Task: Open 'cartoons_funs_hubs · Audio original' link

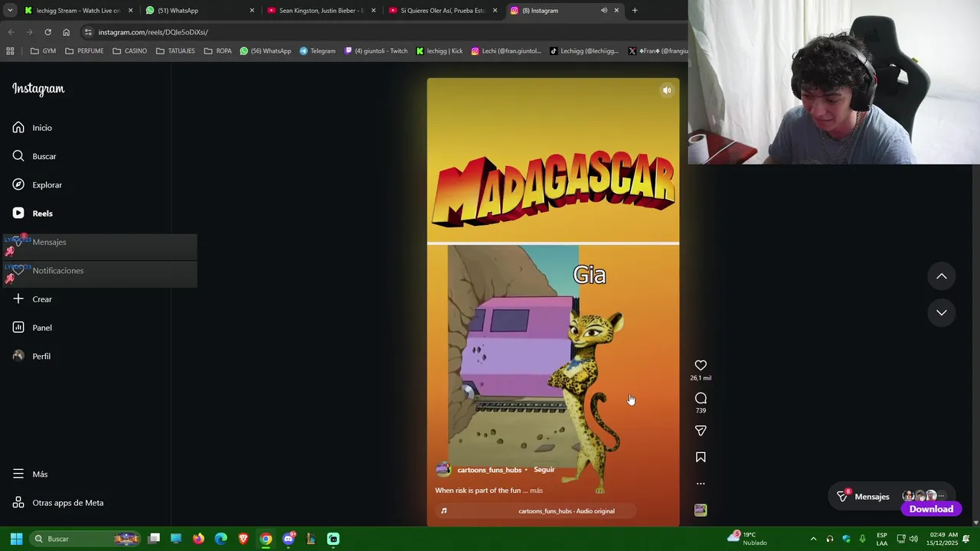Action: click(x=567, y=511)
